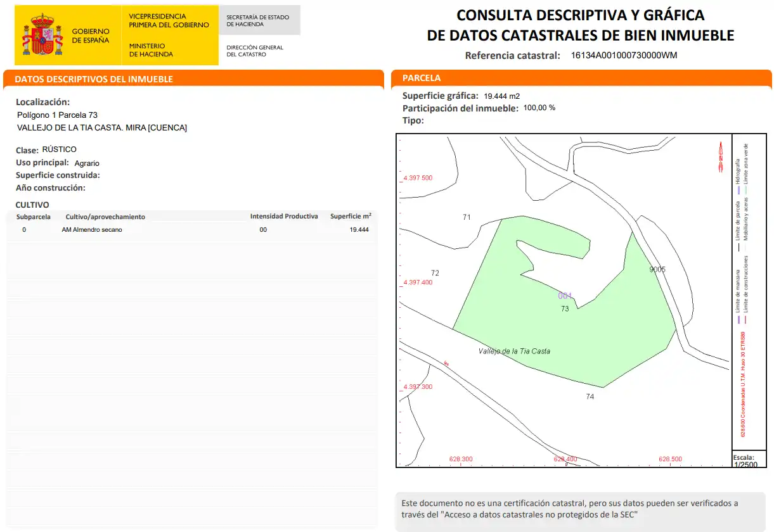
Task: Select '19.444' in the cultivo table
Action: click(359, 229)
